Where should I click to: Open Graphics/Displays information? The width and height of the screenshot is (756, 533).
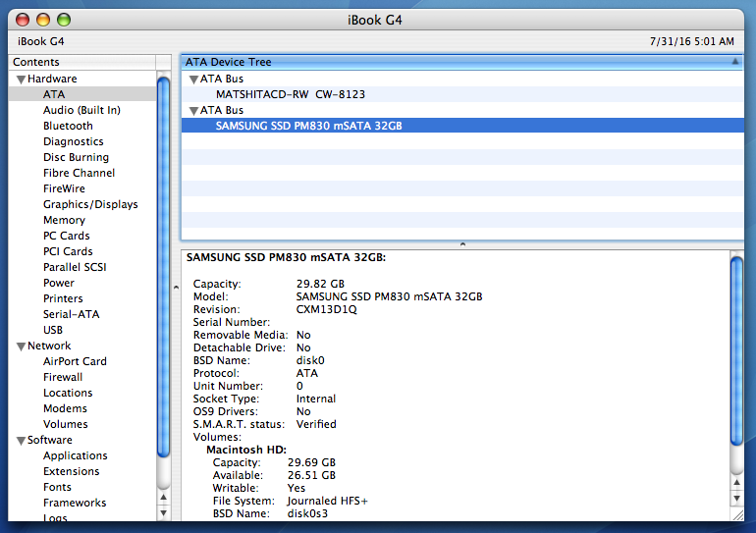click(90, 204)
